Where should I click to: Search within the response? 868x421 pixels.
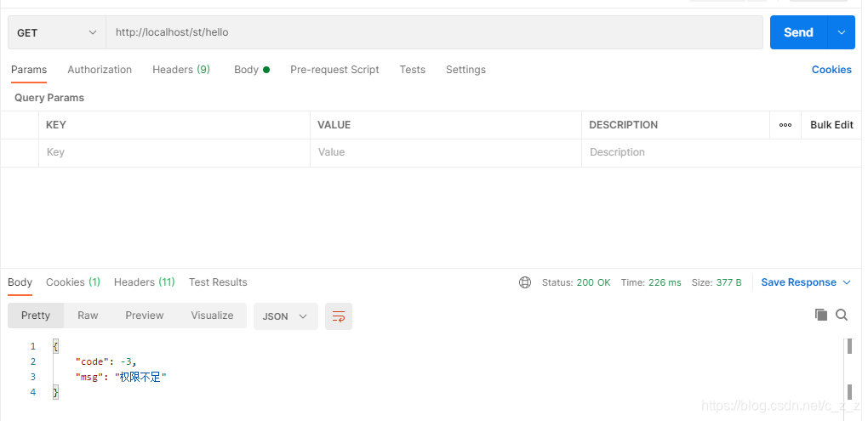842,315
